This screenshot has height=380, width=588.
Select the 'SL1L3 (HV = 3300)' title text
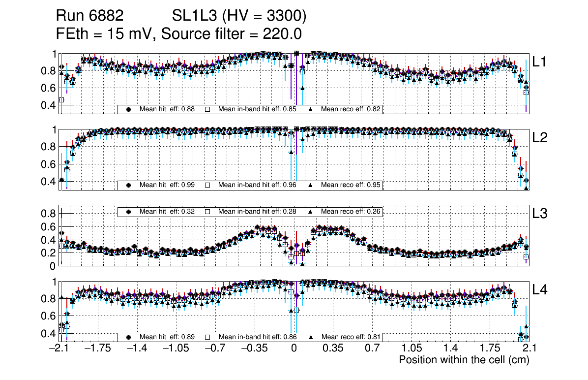click(x=239, y=16)
